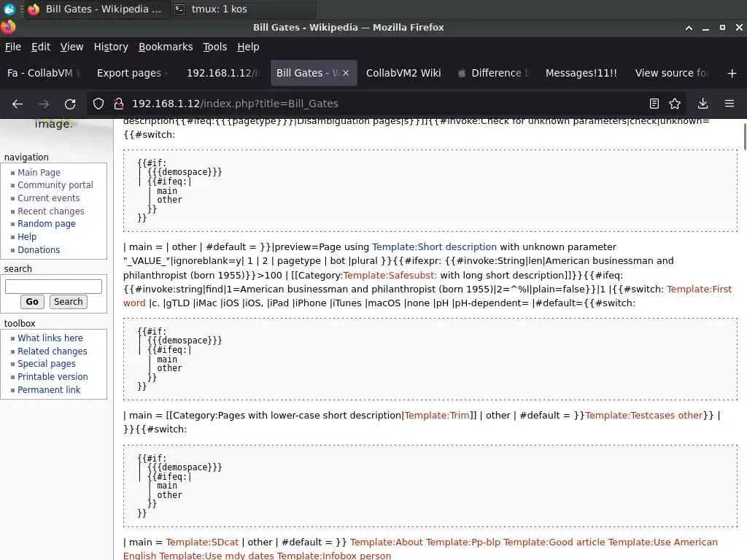Bookmark this page with the star icon
Screen dimensions: 747x560
(x=675, y=104)
